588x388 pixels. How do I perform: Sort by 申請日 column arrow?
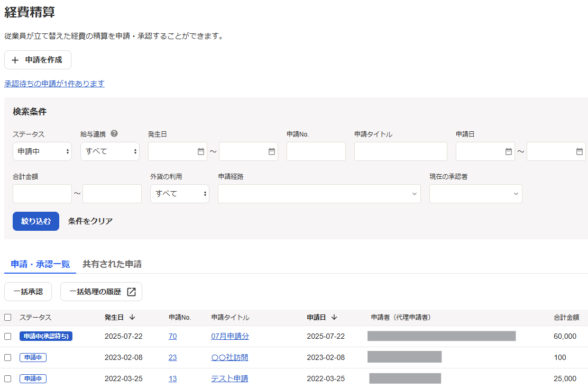[334, 318]
